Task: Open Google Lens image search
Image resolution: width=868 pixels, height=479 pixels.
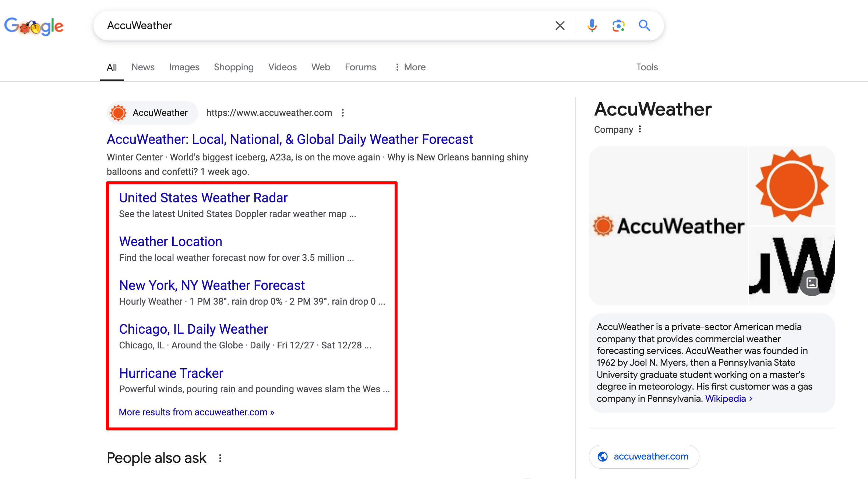Action: (618, 25)
